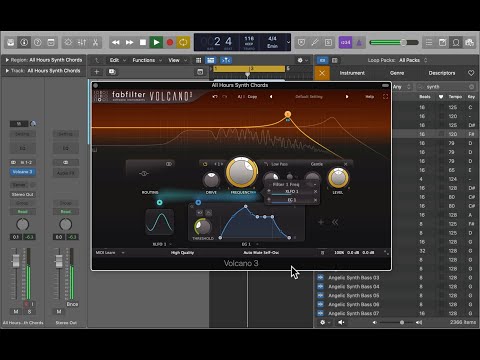Image resolution: width=480 pixels, height=360 pixels.
Task: Remove EG 1 modulation slot with X
Action: tap(315, 200)
